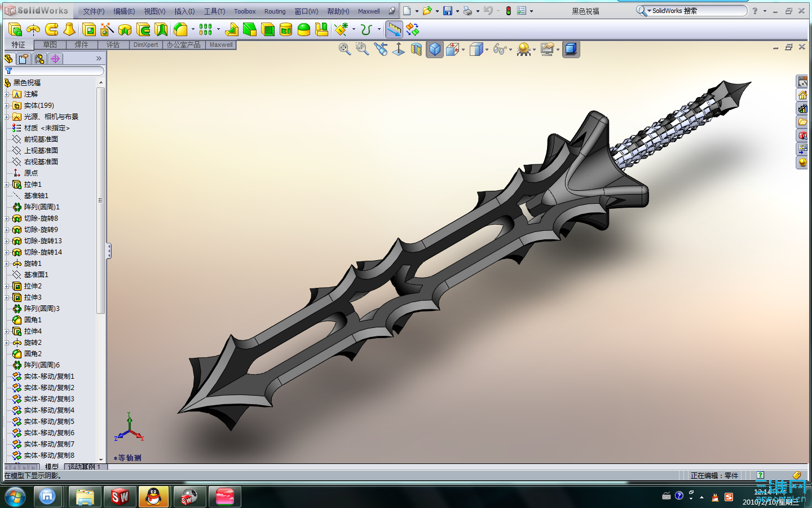
Task: Switch to the 评估 tab
Action: point(113,45)
